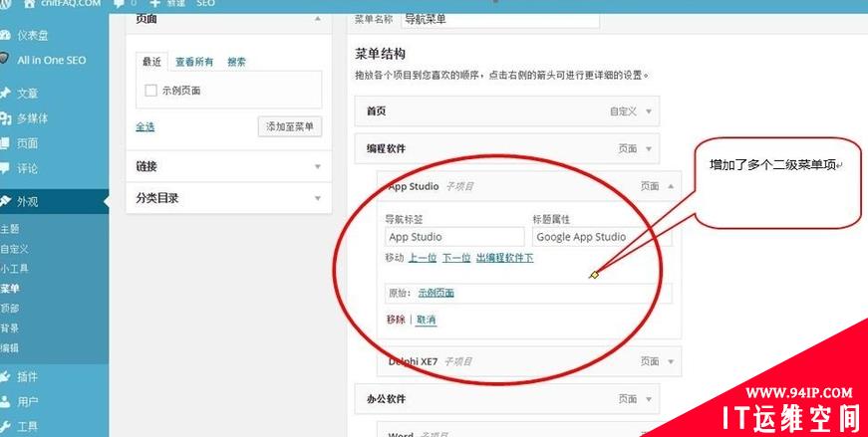Expand the 分类目录 panel
This screenshot has width=868, height=437.
317,198
